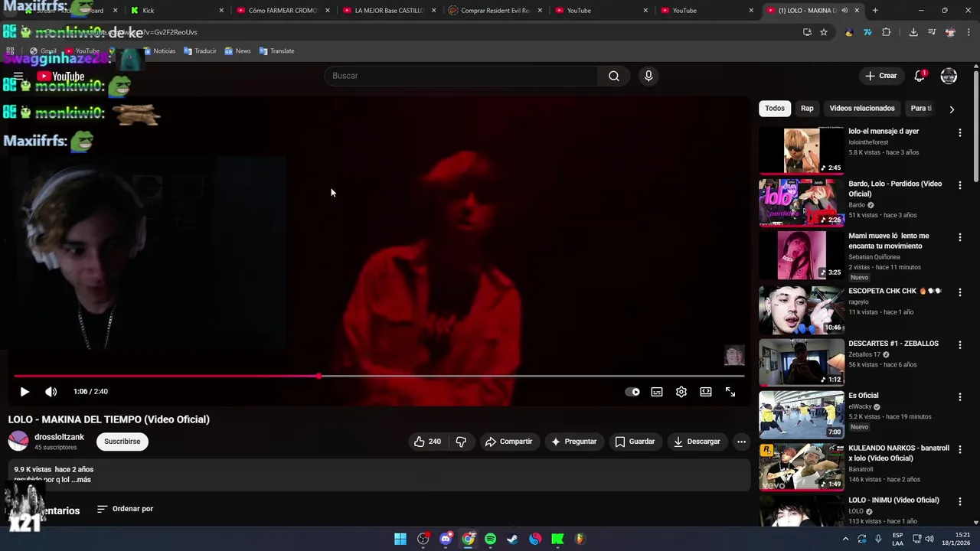Open options for 'Bardo, Lolo - Perdidos'

click(x=959, y=186)
